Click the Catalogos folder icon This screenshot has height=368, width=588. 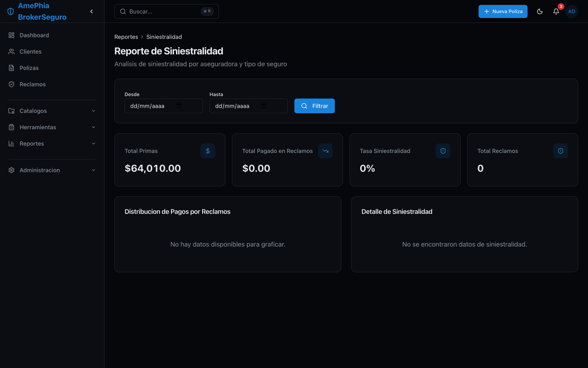pyautogui.click(x=11, y=111)
